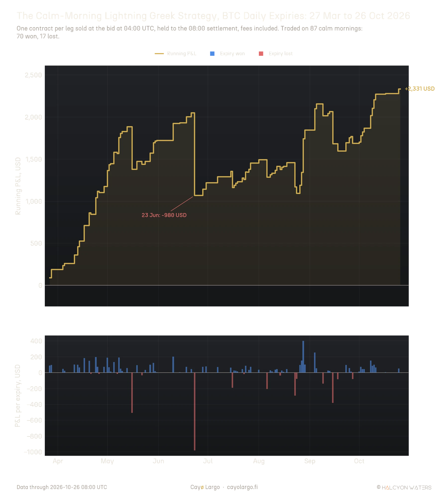Viewport: 448px width, 500px height.
Task: Click the red loss bar near -380 in mid September
Action: click(333, 388)
